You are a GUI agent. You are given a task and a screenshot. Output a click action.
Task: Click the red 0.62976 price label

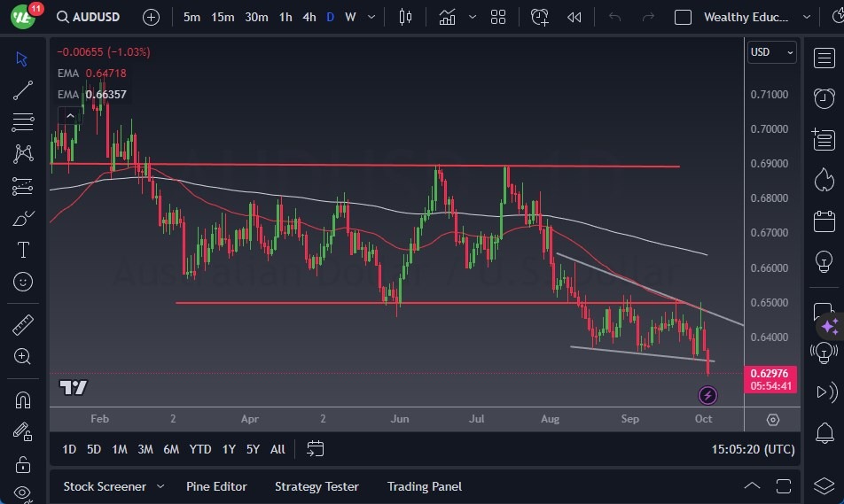770,373
